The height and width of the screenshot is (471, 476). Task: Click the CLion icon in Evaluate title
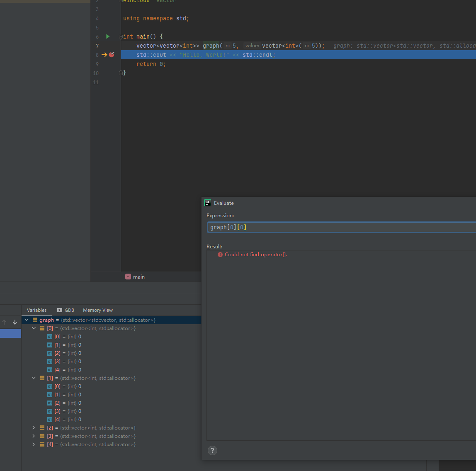point(208,203)
